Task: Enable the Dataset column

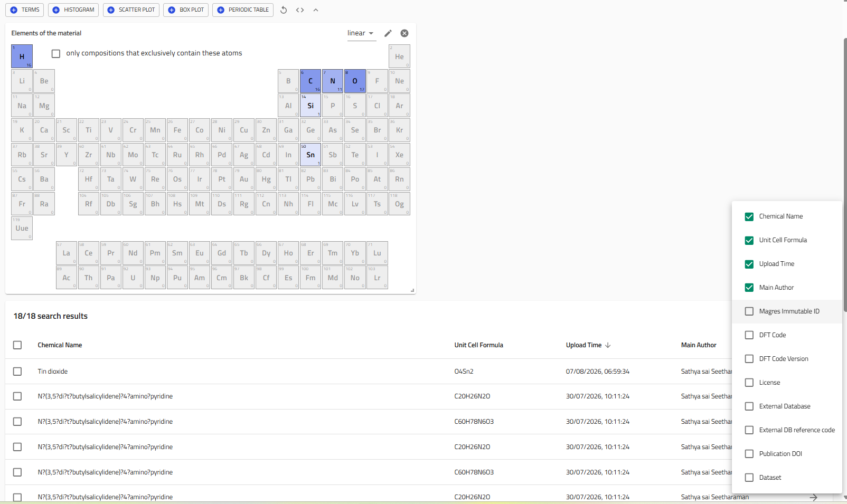Action: click(749, 478)
